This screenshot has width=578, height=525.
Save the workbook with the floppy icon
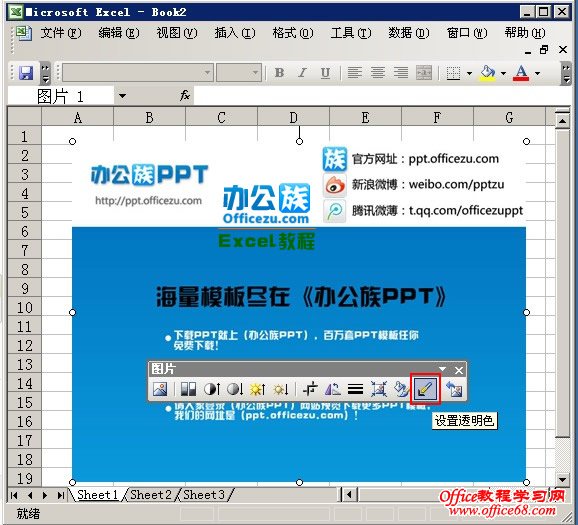(x=26, y=73)
